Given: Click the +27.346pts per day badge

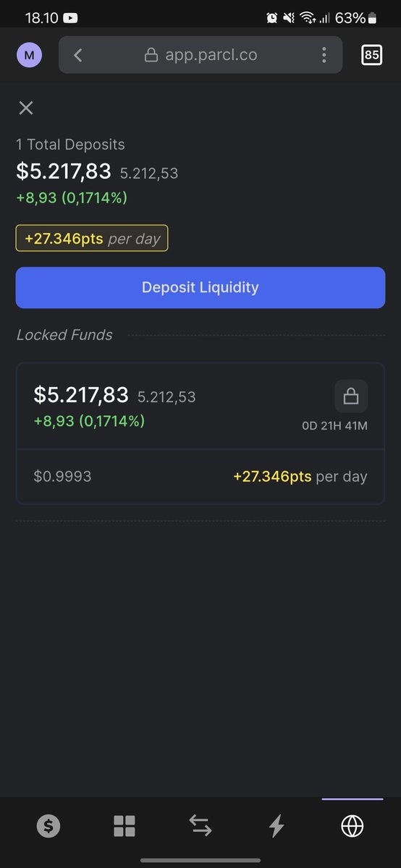Looking at the screenshot, I should point(92,239).
